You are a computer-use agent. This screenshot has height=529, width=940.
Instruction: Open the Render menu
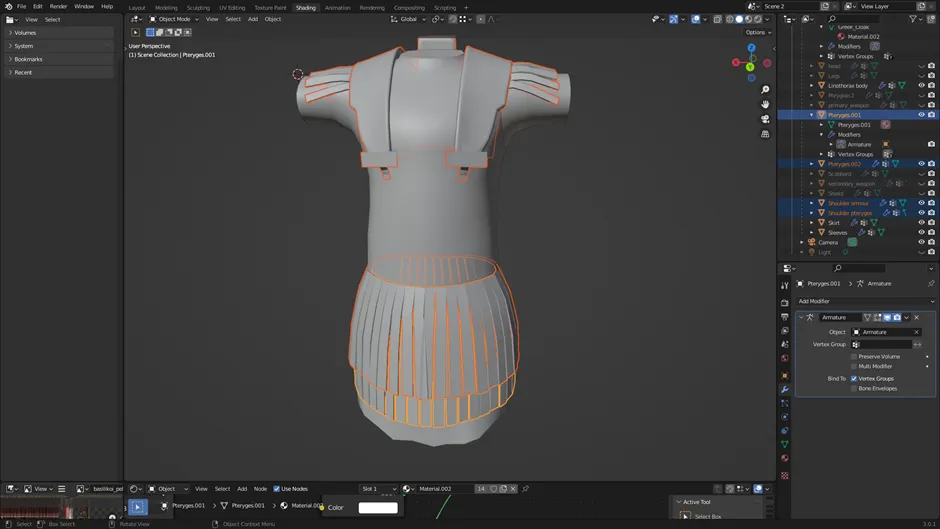pos(58,6)
